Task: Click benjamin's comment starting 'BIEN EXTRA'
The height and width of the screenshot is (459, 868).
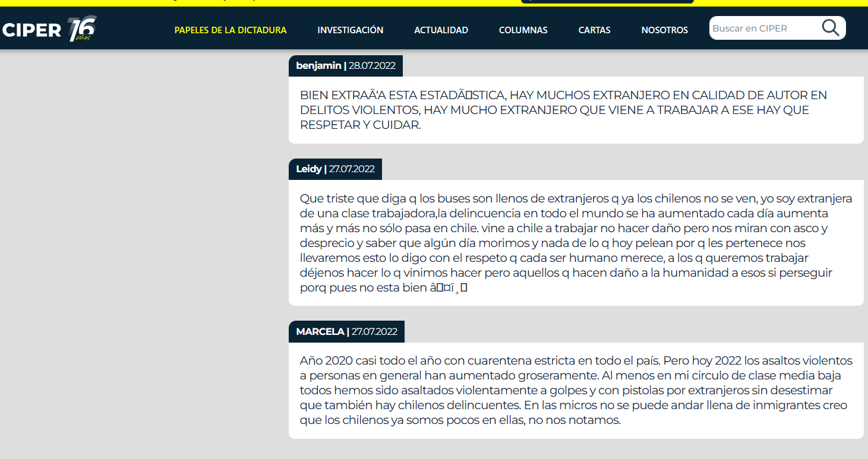Action: 576,110
